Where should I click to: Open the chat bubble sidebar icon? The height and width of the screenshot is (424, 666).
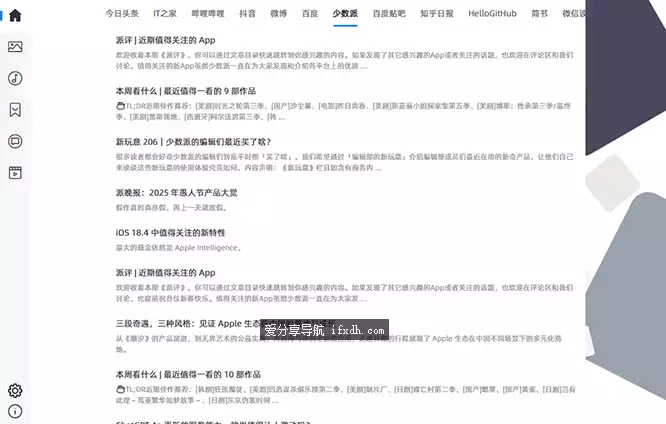[15, 141]
